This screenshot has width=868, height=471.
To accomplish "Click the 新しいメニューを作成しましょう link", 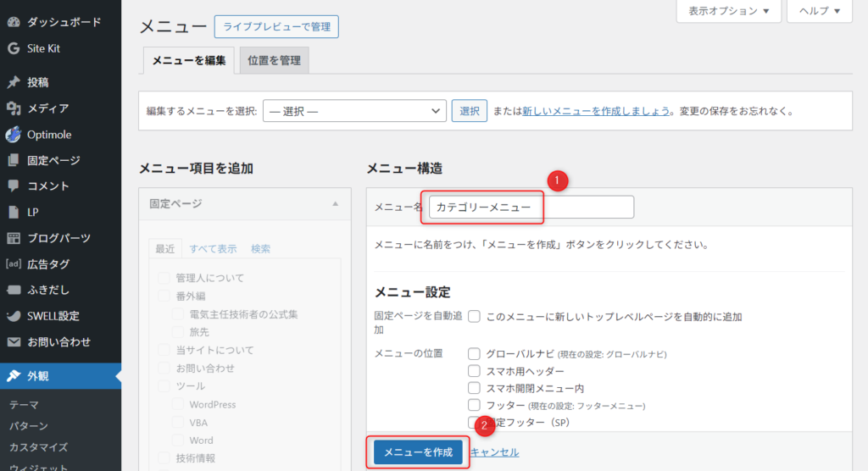I will 597,111.
